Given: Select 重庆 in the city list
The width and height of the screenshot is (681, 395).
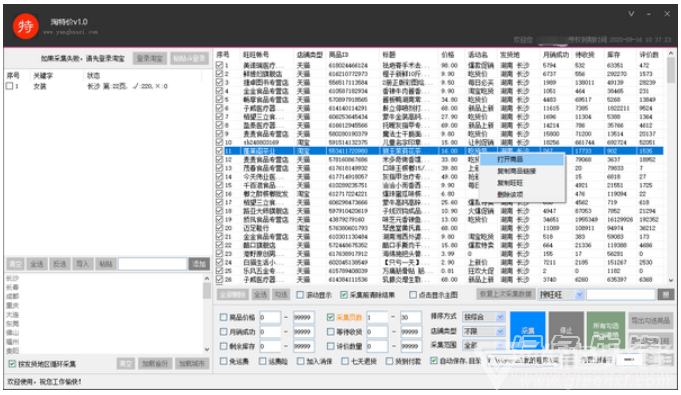Looking at the screenshot, I should point(13,305).
